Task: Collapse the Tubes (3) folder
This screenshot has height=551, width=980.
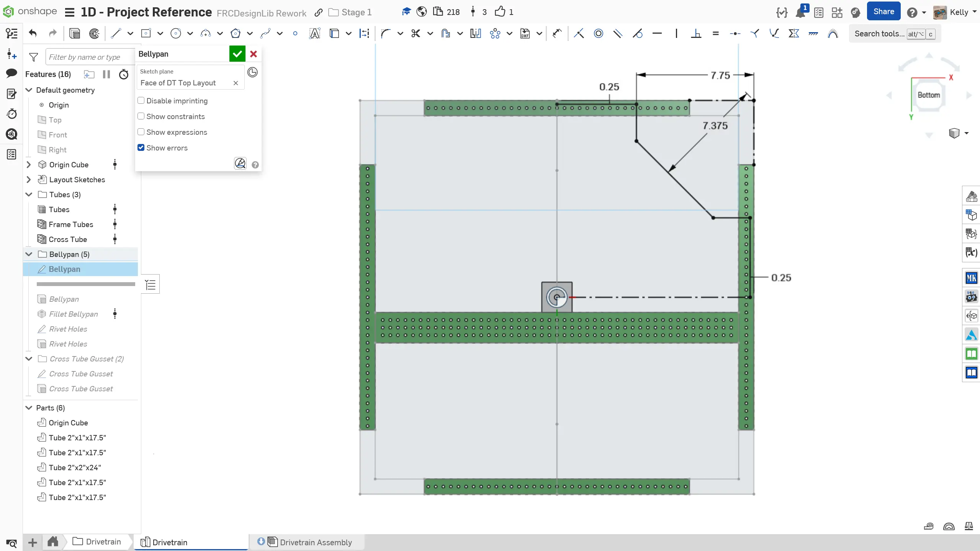Action: (29, 195)
